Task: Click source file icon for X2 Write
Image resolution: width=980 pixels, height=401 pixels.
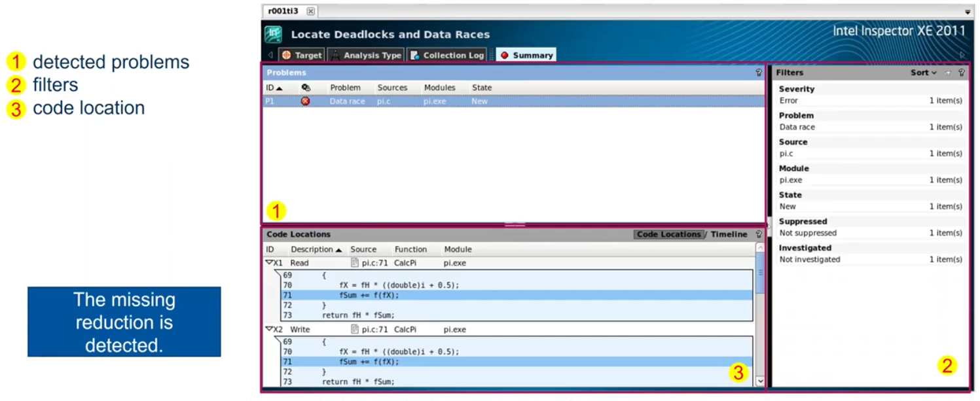Action: pyautogui.click(x=355, y=330)
